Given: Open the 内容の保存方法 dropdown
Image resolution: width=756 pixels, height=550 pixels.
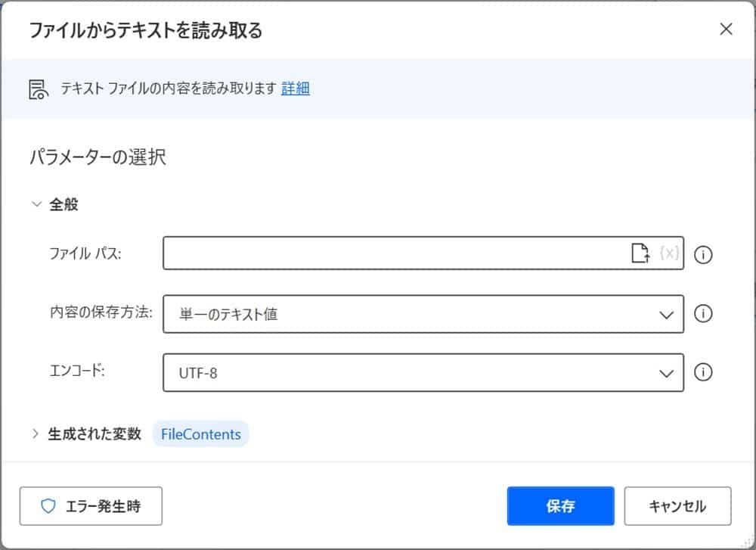Looking at the screenshot, I should [665, 314].
